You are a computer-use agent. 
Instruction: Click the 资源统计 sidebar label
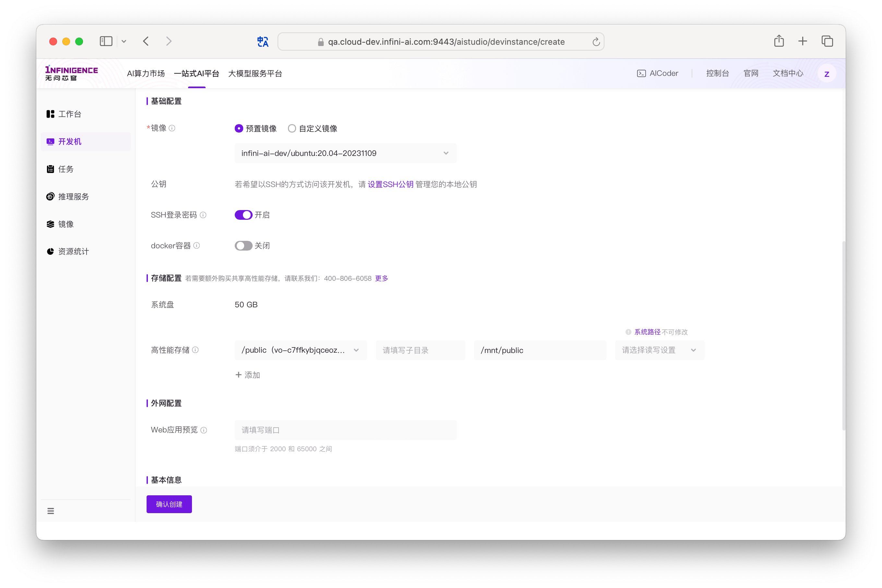click(74, 251)
